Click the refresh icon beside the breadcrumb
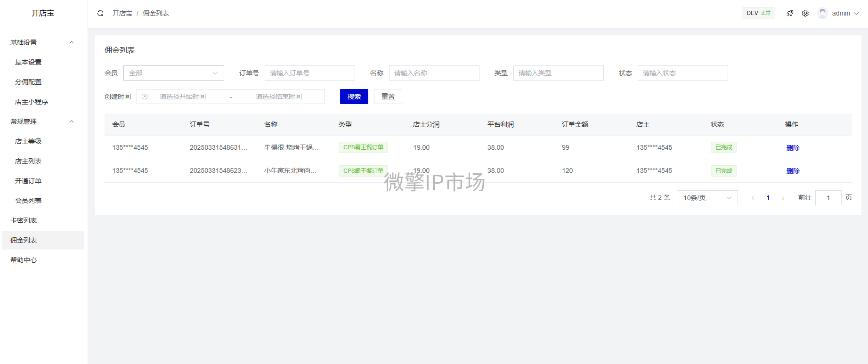This screenshot has height=364, width=868. click(100, 13)
